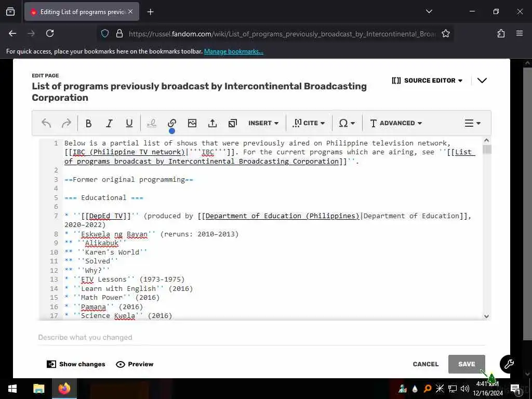Click the URL address bar

click(282, 34)
